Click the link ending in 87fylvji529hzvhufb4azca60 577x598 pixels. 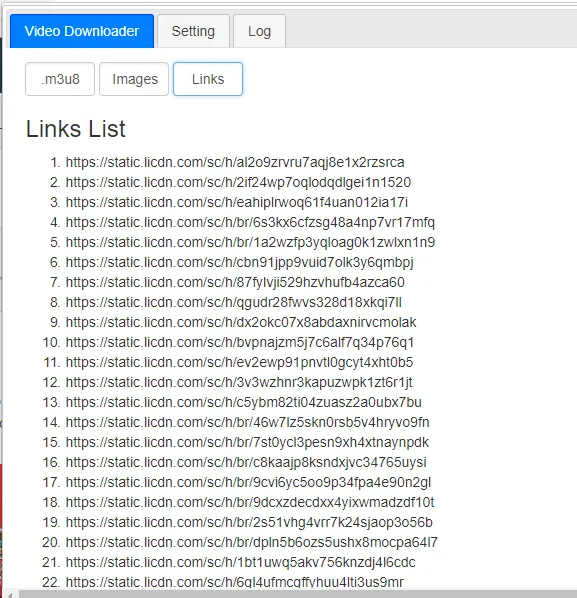click(x=235, y=282)
